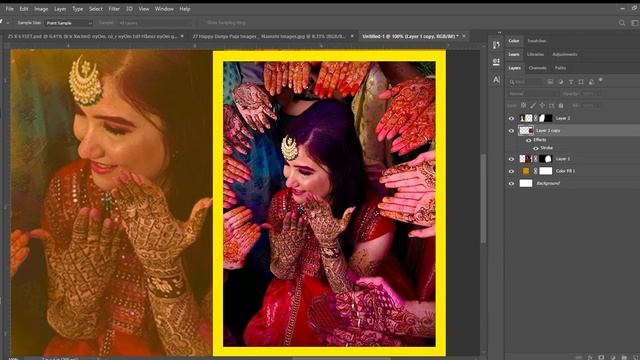Open the Window menu

coord(164,9)
